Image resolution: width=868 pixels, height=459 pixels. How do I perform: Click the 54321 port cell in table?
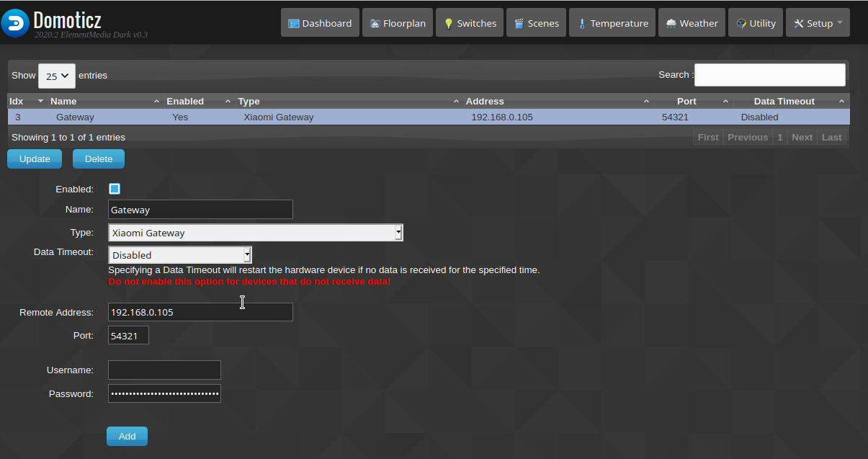675,117
